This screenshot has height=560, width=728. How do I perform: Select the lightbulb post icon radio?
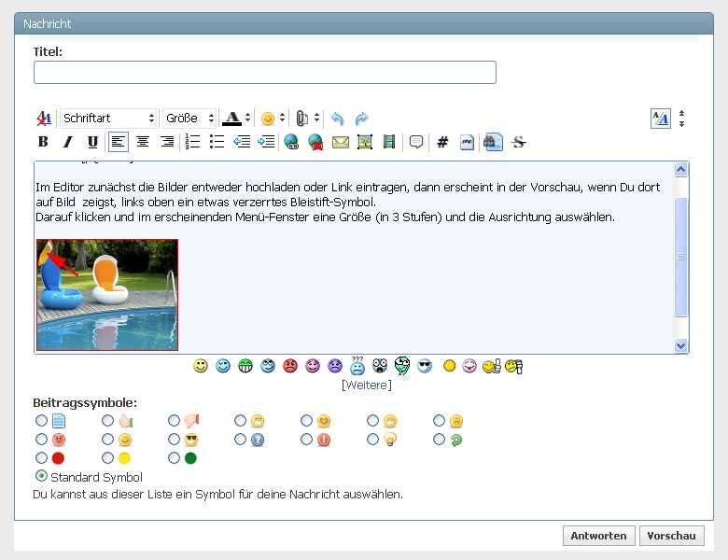tap(372, 440)
